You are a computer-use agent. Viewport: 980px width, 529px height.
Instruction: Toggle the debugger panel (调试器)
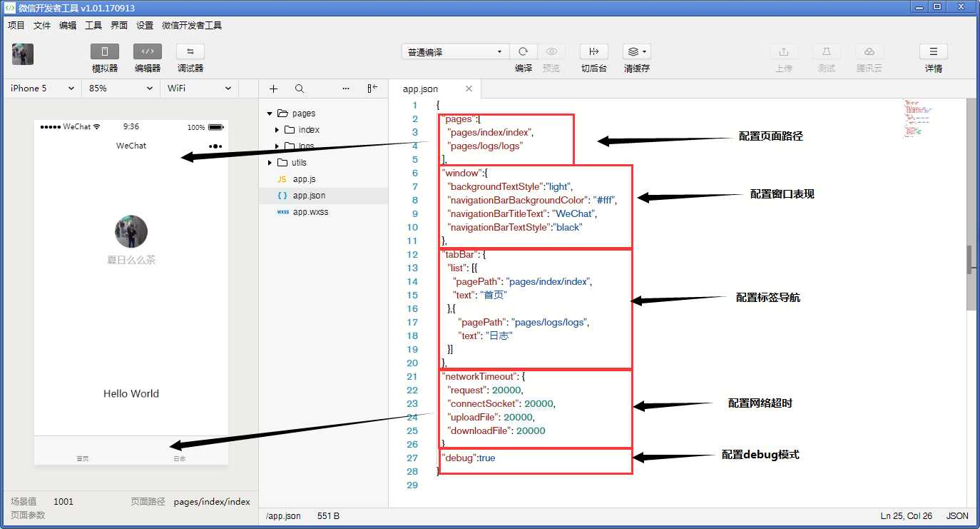point(190,51)
